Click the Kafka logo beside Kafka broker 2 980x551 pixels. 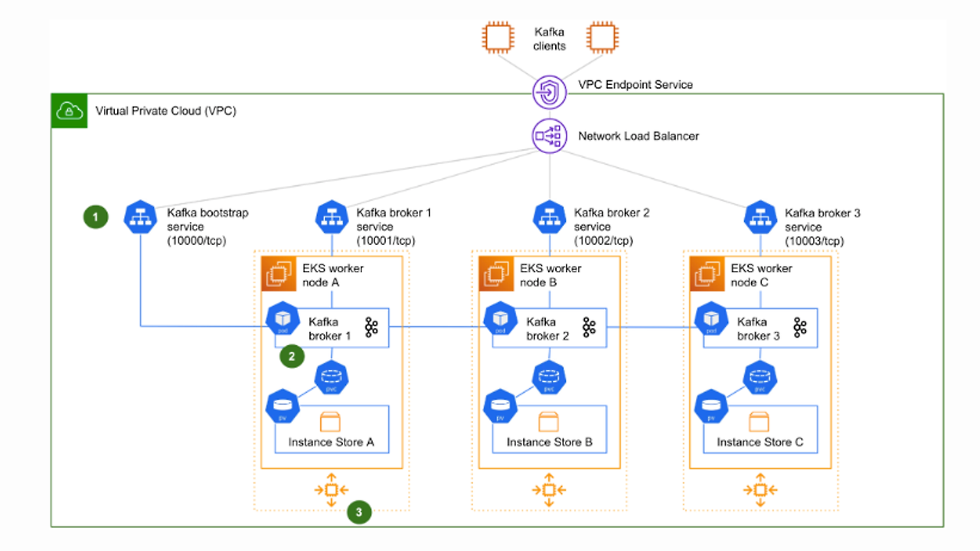(589, 328)
